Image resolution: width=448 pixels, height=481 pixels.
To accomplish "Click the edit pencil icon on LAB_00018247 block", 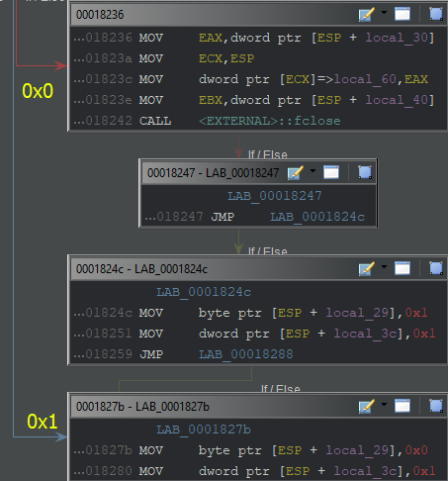I will tap(296, 172).
